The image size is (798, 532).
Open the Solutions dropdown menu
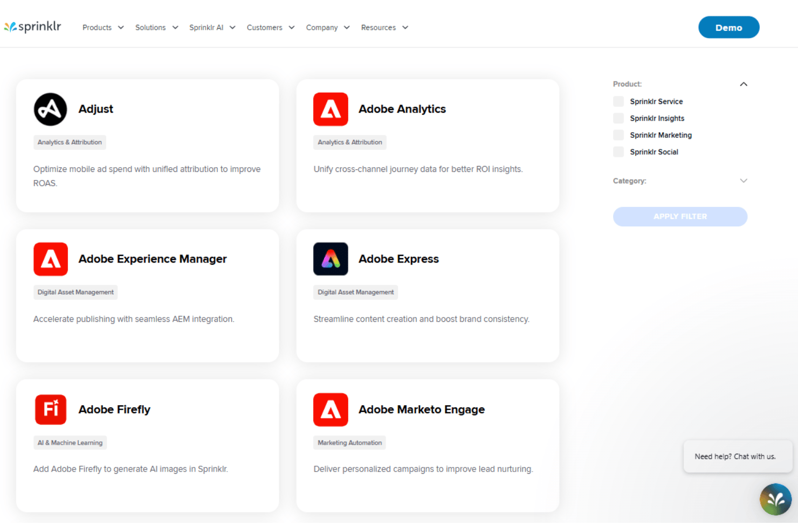156,27
